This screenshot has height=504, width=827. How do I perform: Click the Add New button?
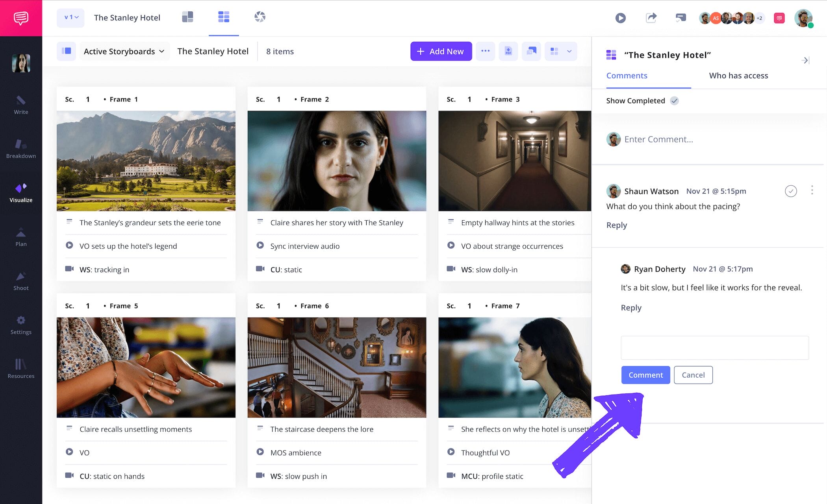(441, 51)
